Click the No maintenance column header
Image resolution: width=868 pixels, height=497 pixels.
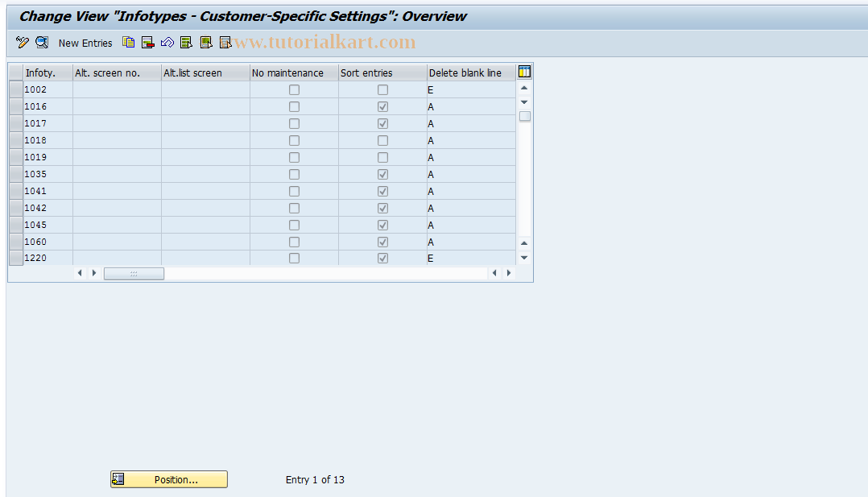(x=294, y=72)
